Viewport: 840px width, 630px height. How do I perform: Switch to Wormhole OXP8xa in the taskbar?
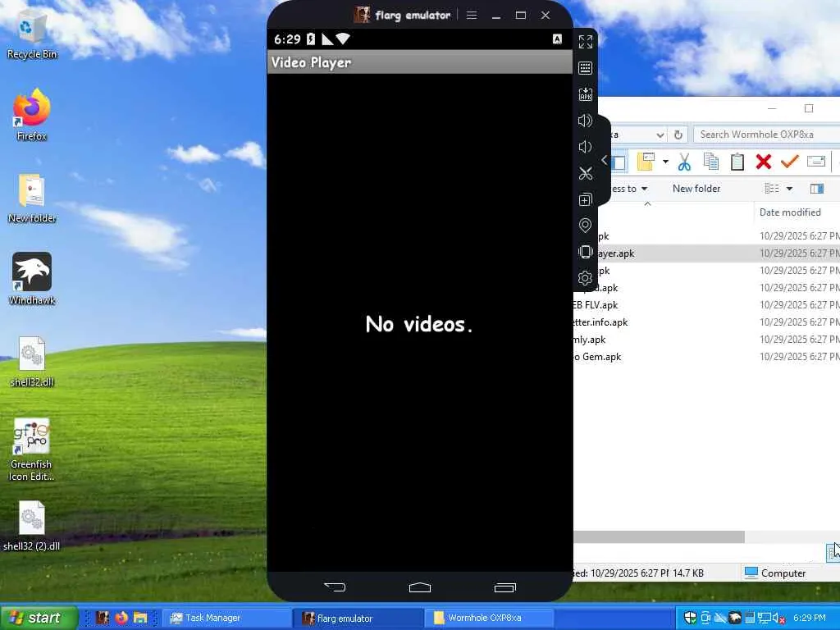(x=488, y=618)
